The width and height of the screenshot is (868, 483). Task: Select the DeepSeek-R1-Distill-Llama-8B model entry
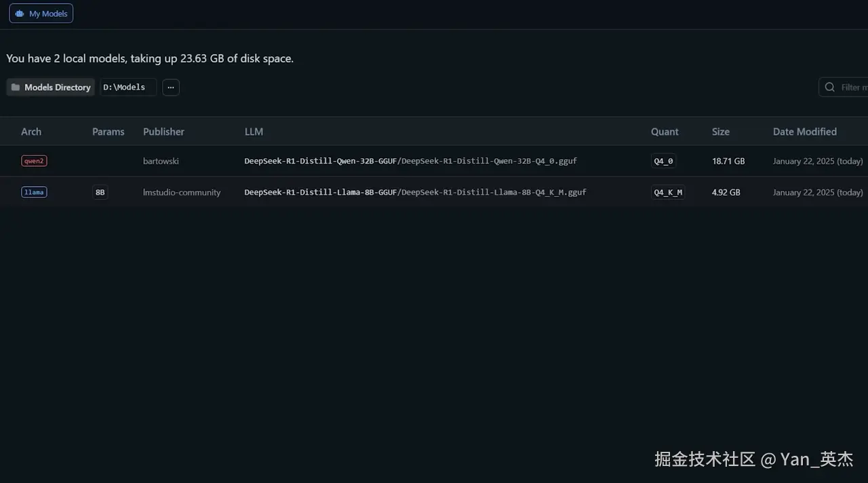pyautogui.click(x=415, y=193)
